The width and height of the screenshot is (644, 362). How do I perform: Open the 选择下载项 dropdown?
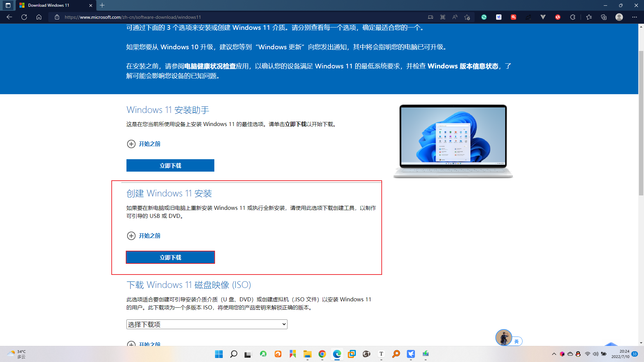coord(207,324)
